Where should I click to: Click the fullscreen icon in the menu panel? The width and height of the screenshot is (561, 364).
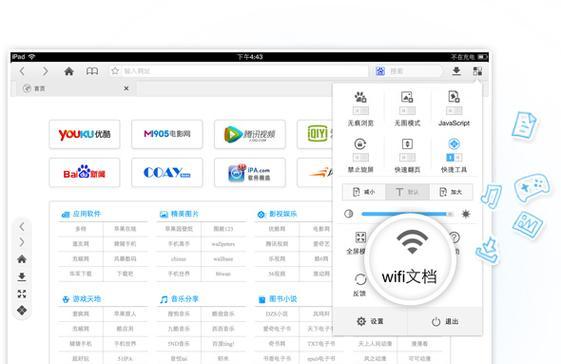pos(360,237)
